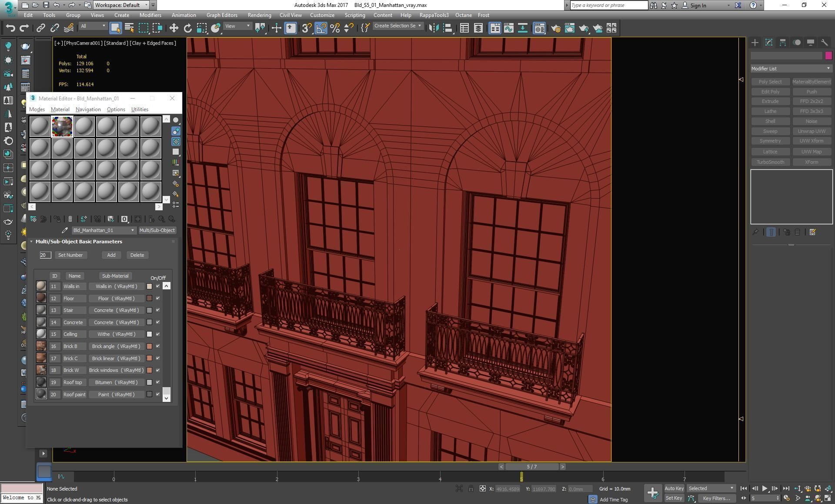Go to End frame button
The height and width of the screenshot is (504, 835).
[x=786, y=489]
